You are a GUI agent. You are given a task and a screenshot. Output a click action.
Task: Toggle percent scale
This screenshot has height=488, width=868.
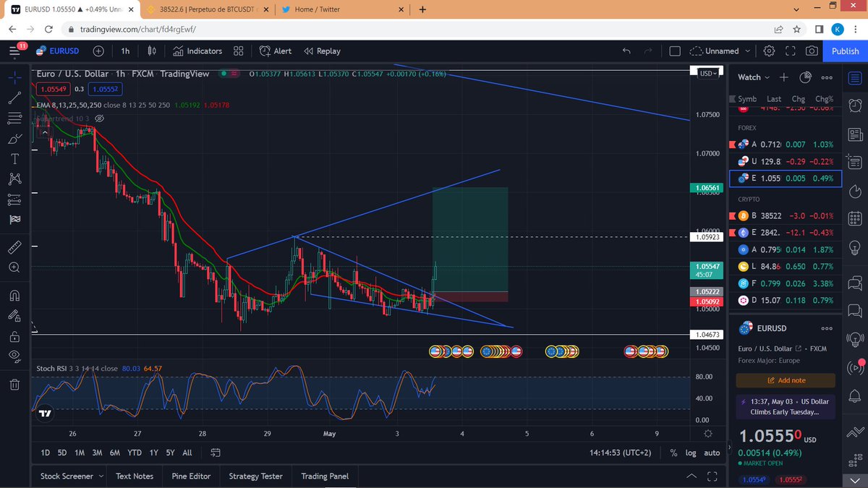(x=674, y=453)
